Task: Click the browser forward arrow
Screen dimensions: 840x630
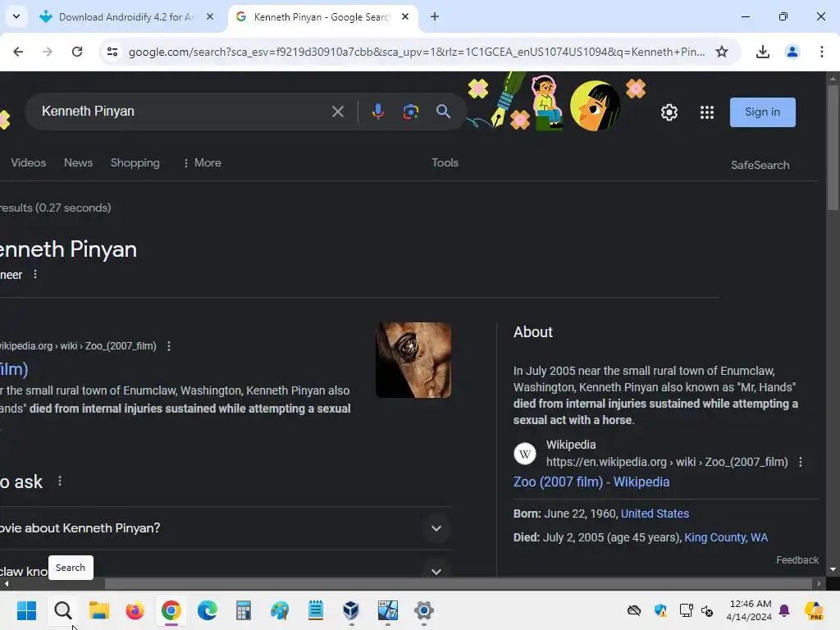Action: [48, 52]
